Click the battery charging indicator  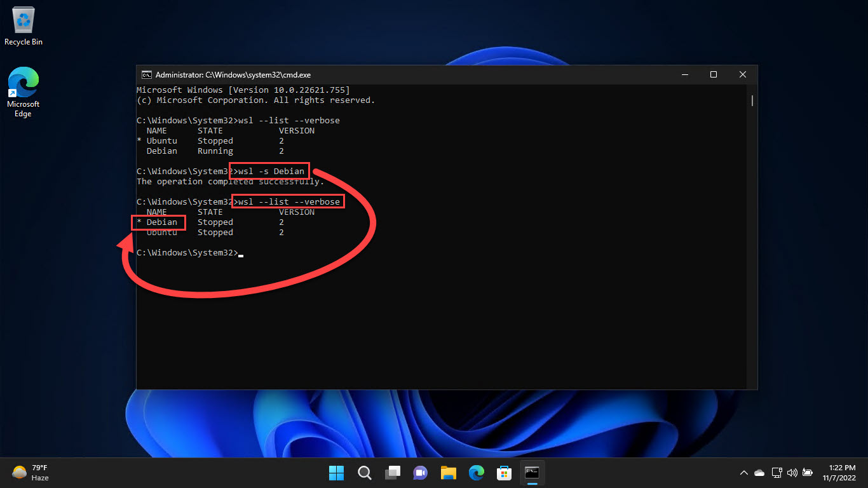tap(808, 473)
